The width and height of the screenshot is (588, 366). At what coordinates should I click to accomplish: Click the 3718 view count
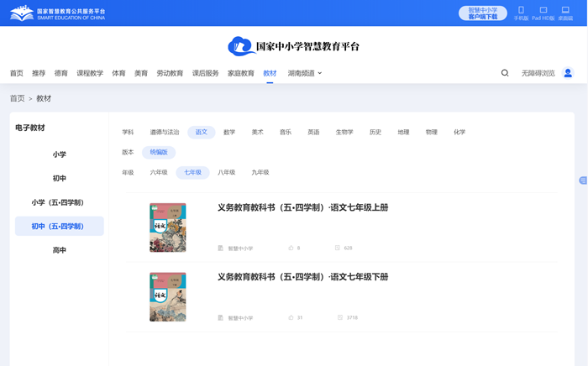[352, 317]
